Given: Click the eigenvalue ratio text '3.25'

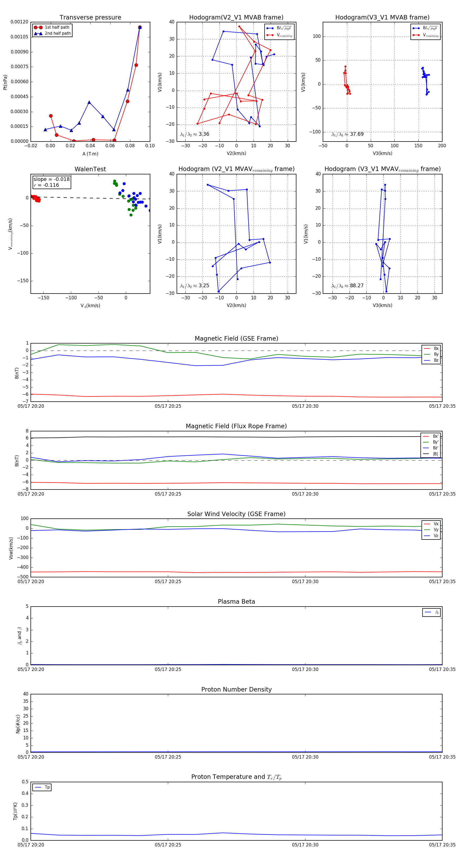Looking at the screenshot, I should [x=204, y=285].
